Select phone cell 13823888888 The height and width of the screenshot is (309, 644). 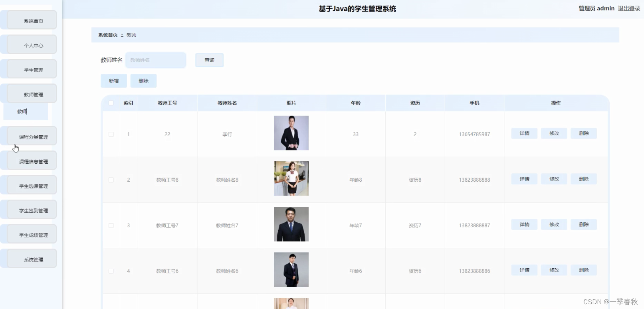474,180
